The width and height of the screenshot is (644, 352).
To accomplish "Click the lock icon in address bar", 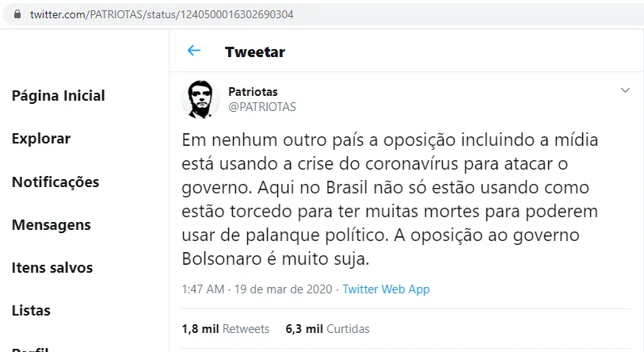I will click(17, 14).
